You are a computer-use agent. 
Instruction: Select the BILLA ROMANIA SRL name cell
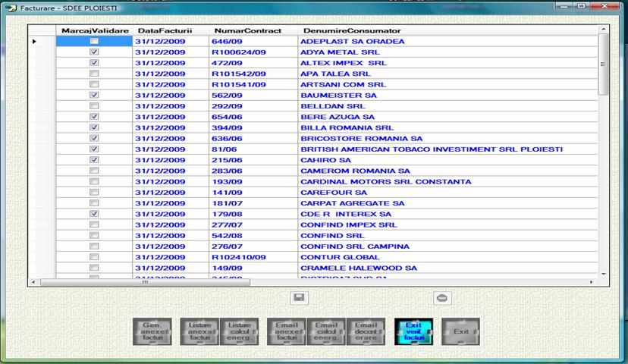tap(447, 127)
